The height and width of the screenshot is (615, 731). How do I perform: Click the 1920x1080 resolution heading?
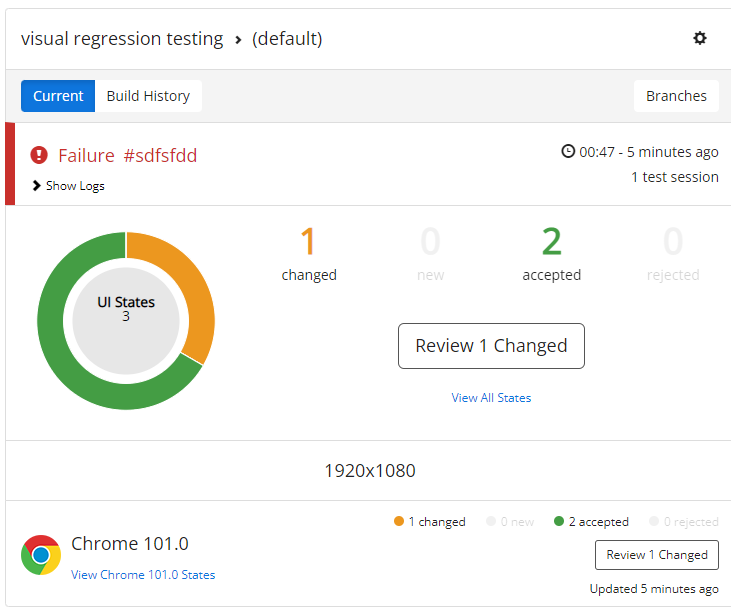pos(370,470)
